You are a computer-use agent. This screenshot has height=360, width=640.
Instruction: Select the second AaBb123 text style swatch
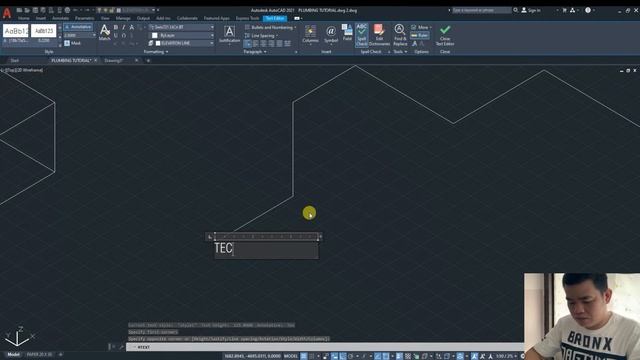tap(44, 31)
